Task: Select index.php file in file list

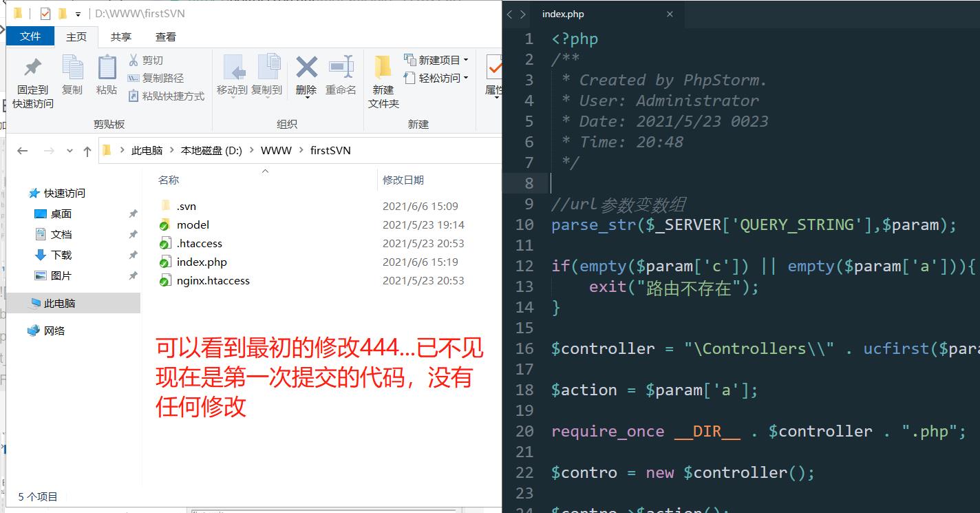Action: click(193, 262)
